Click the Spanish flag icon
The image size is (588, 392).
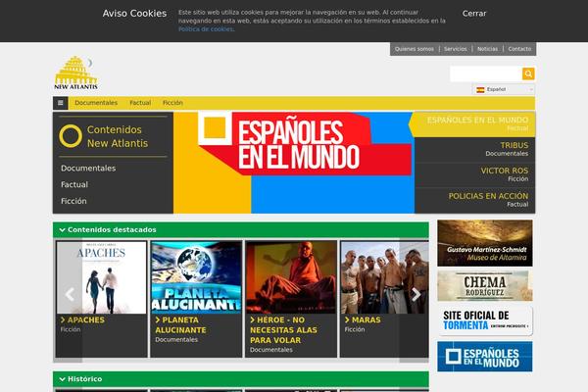[x=480, y=89]
